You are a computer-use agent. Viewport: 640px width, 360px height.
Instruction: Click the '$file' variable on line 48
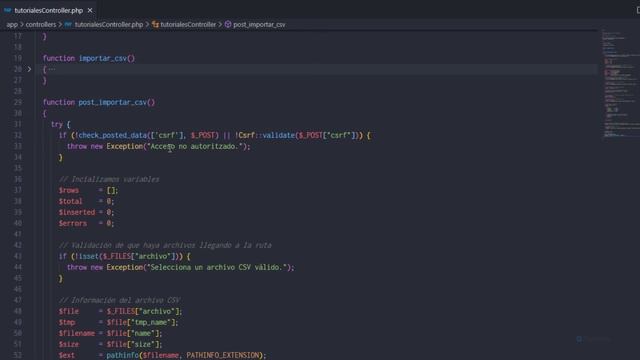click(69, 311)
